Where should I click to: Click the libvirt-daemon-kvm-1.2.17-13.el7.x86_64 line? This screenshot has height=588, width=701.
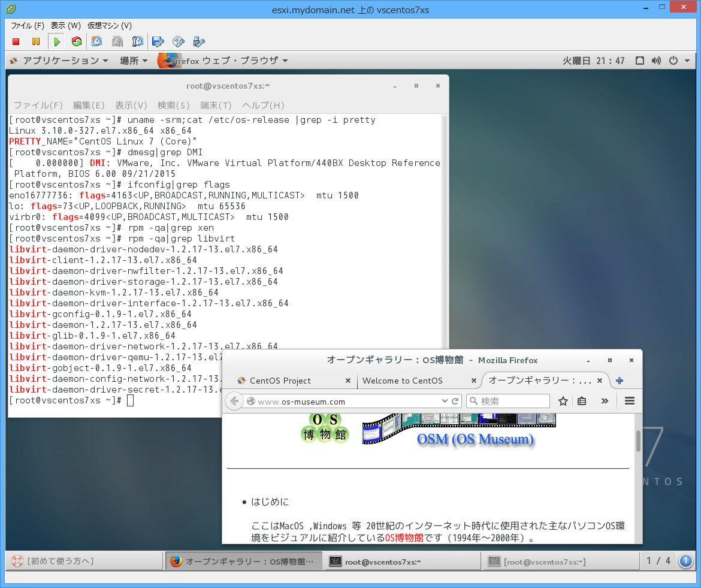[114, 293]
